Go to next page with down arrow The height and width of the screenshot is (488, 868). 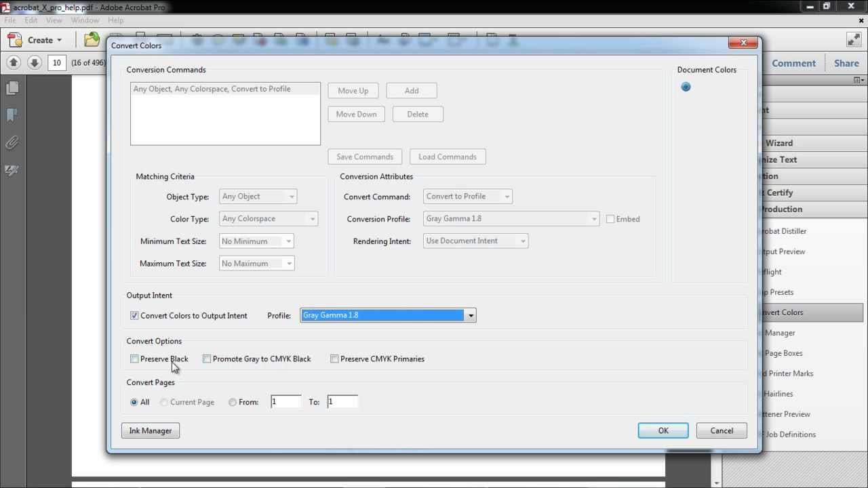point(35,63)
